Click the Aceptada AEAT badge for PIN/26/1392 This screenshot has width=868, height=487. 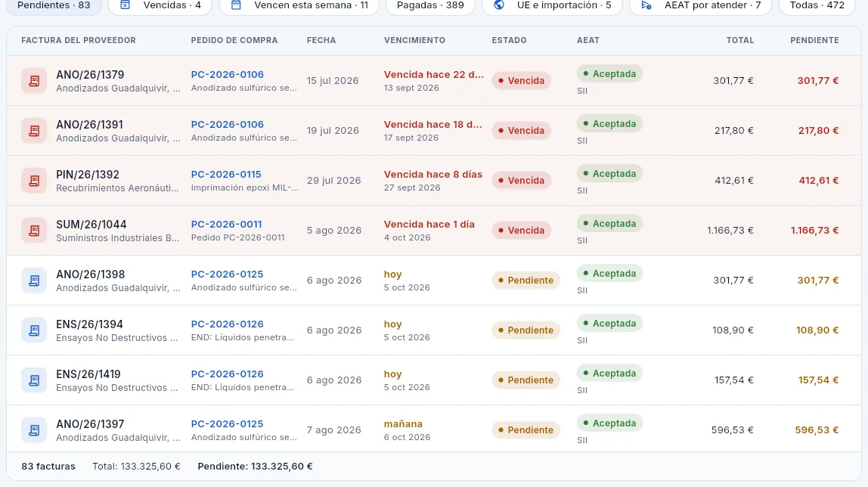(x=609, y=174)
